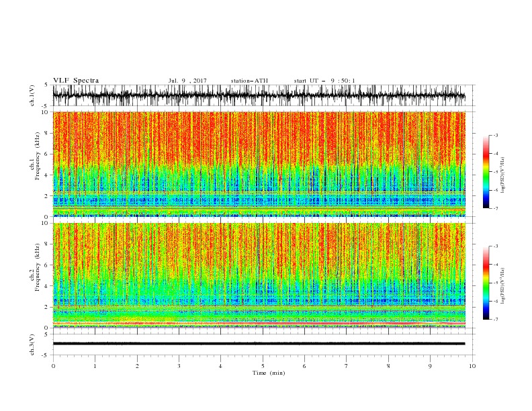Click the time axis tick label '0'
The height and width of the screenshot is (411, 532).
[53, 366]
